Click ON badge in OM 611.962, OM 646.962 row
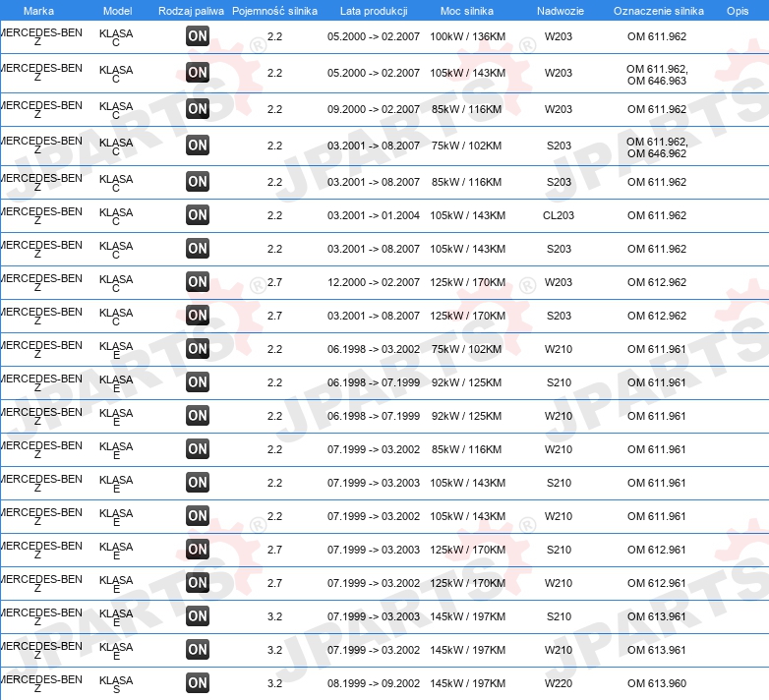 point(198,146)
